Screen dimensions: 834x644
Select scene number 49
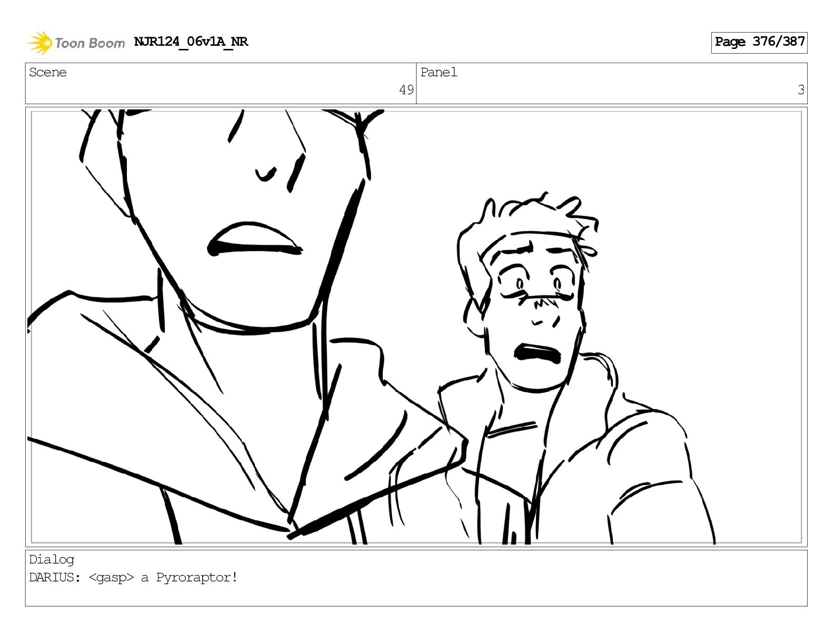point(406,90)
